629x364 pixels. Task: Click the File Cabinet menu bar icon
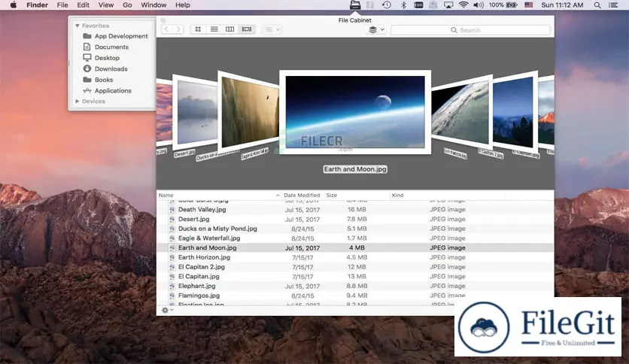click(355, 5)
